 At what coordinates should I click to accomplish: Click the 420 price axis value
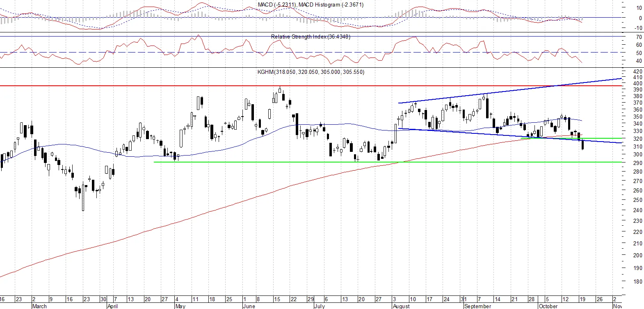tap(638, 71)
